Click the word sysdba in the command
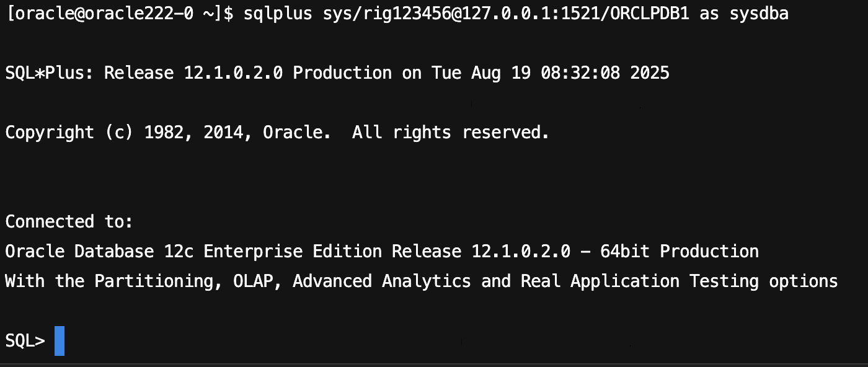 [x=759, y=14]
